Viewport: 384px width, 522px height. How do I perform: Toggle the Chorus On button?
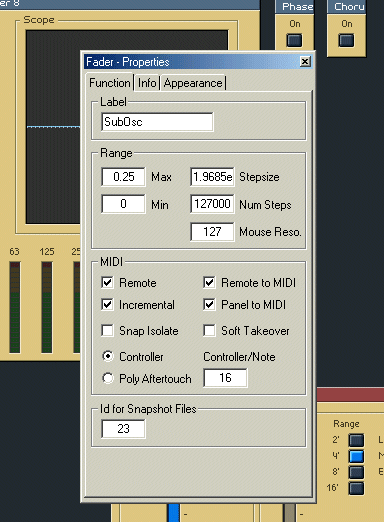(346, 41)
